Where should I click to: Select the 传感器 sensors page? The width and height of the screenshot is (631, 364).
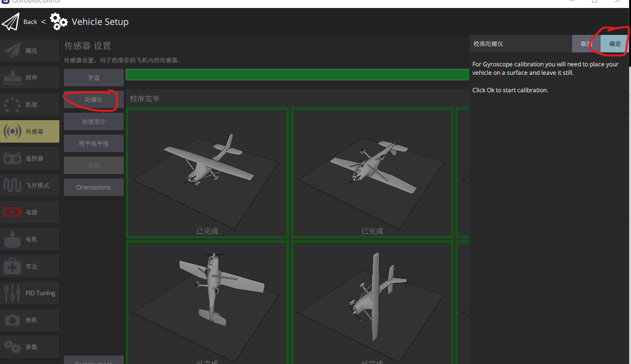(30, 132)
